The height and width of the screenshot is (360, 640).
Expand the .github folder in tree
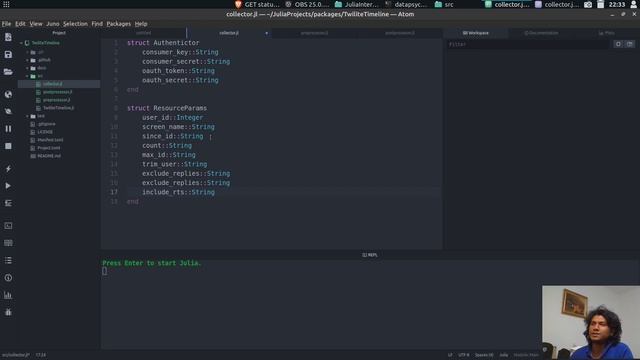point(27,60)
